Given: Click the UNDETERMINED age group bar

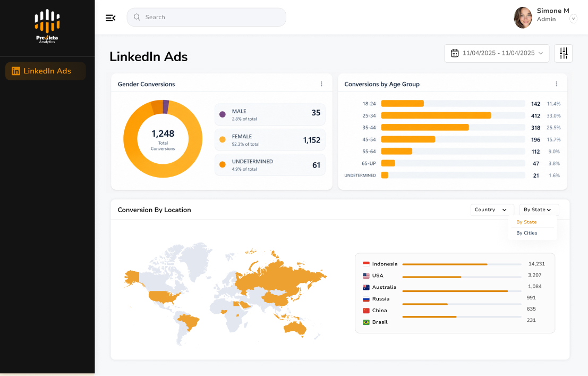Looking at the screenshot, I should click(385, 175).
